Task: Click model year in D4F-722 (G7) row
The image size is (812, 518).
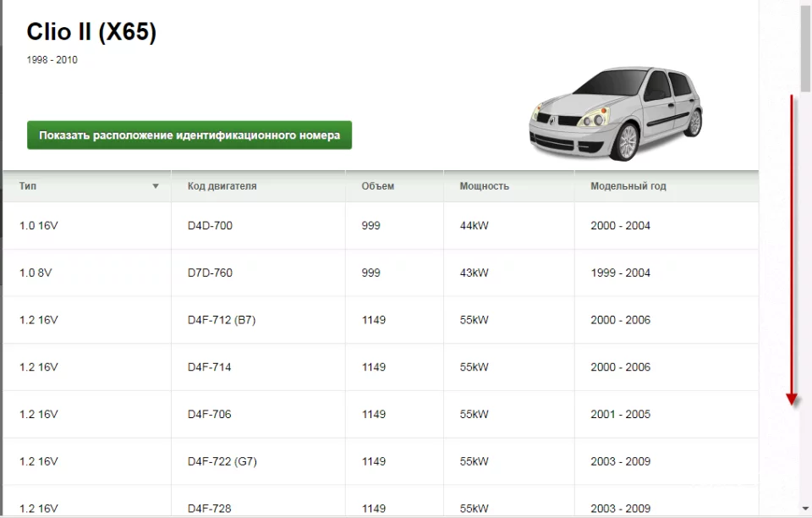Action: tap(620, 461)
